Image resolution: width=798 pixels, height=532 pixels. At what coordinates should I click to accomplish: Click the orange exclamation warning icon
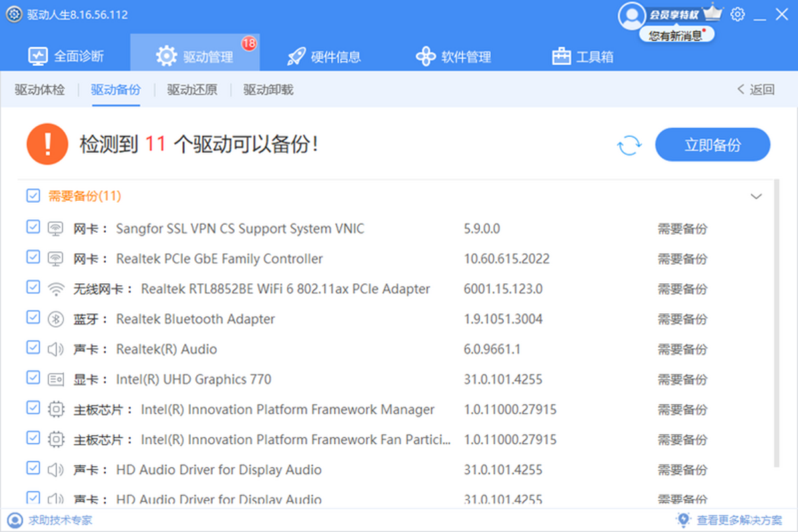point(47,144)
